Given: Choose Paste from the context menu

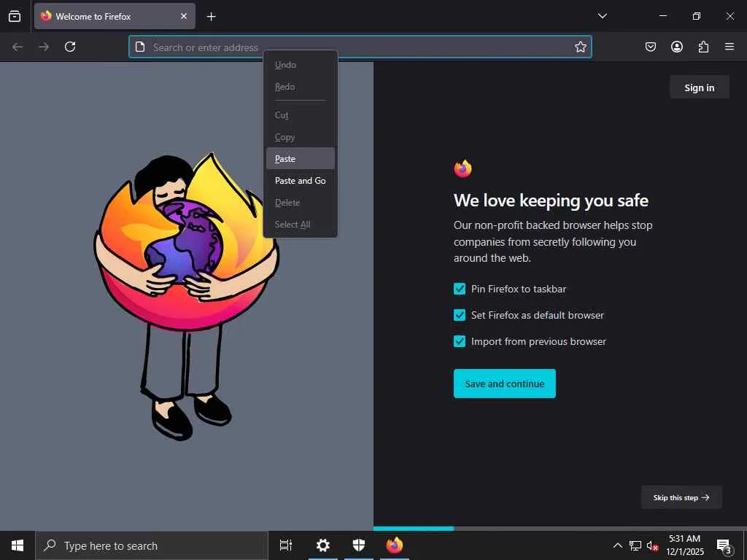Looking at the screenshot, I should pyautogui.click(x=301, y=158).
